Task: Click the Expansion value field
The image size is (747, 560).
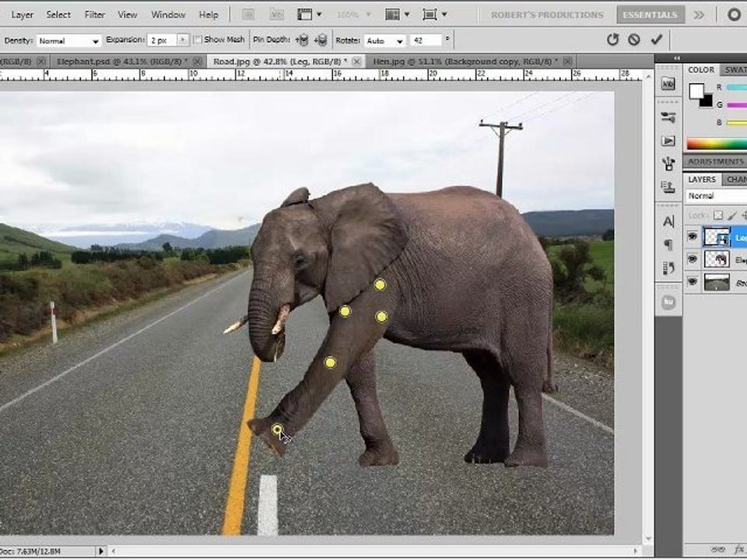Action: point(162,40)
